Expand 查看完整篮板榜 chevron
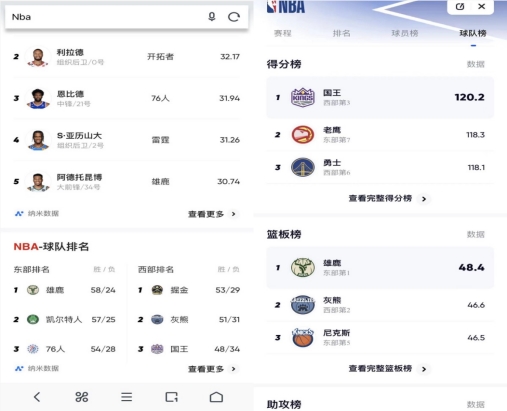The height and width of the screenshot is (411, 507). 424,369
